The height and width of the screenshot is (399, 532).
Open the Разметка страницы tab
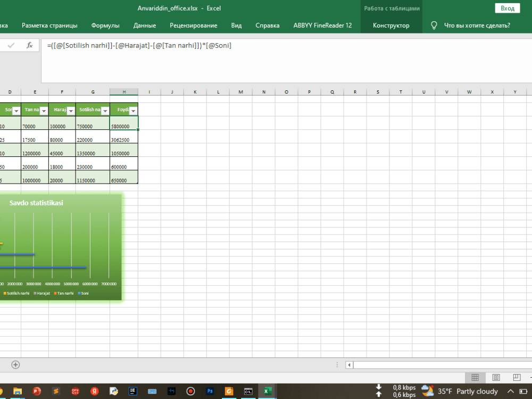(49, 26)
